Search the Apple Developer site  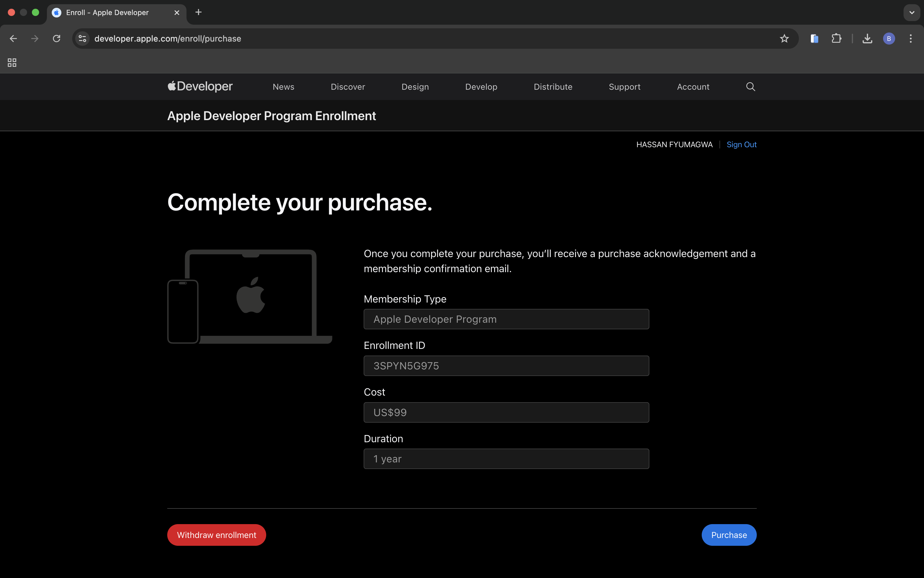click(x=751, y=87)
